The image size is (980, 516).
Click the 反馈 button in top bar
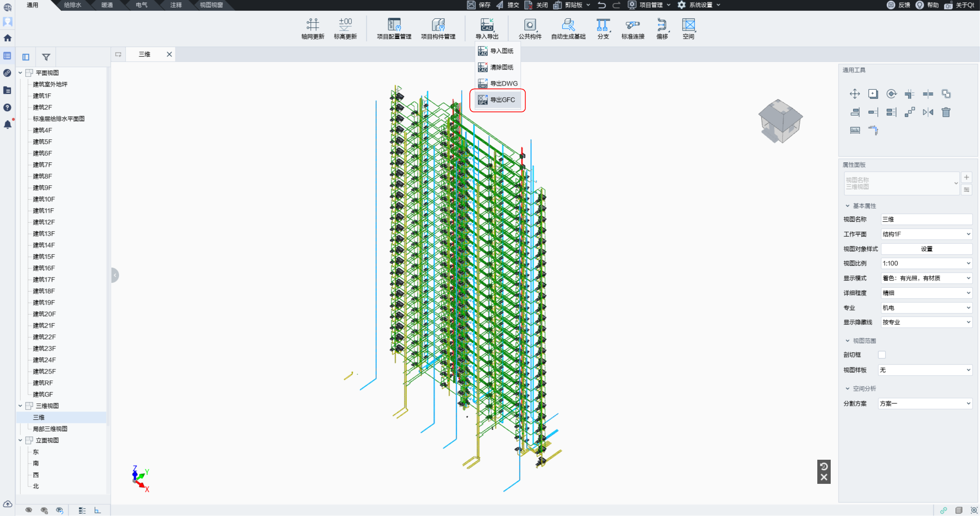point(898,5)
